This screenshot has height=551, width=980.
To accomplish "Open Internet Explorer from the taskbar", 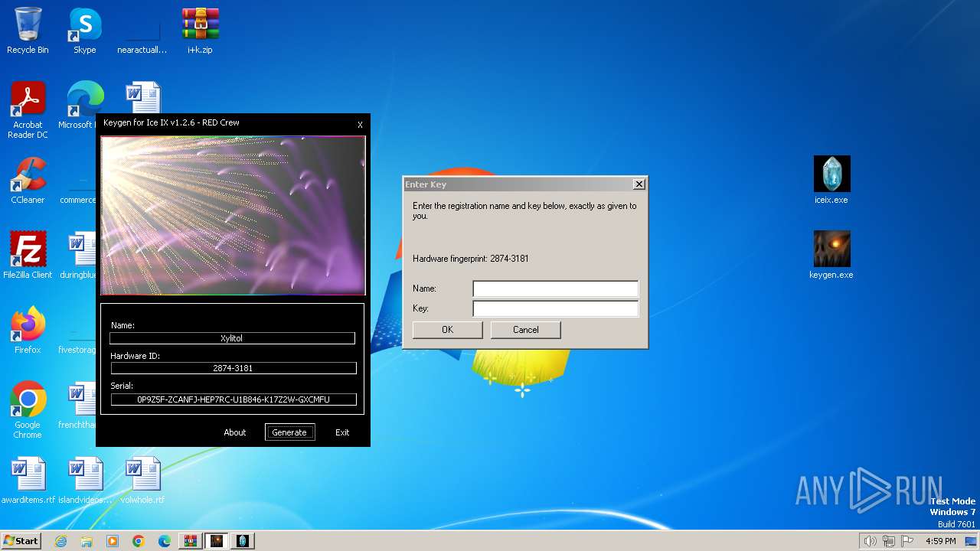I will coord(61,541).
